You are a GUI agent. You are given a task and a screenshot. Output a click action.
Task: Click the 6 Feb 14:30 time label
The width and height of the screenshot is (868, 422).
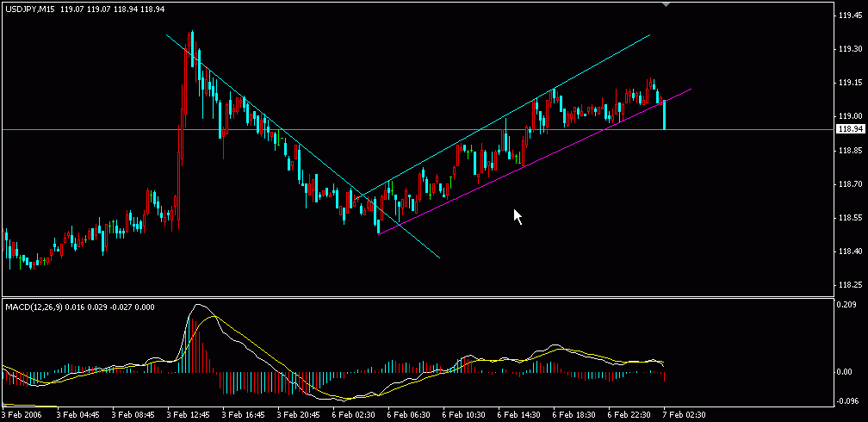click(518, 414)
